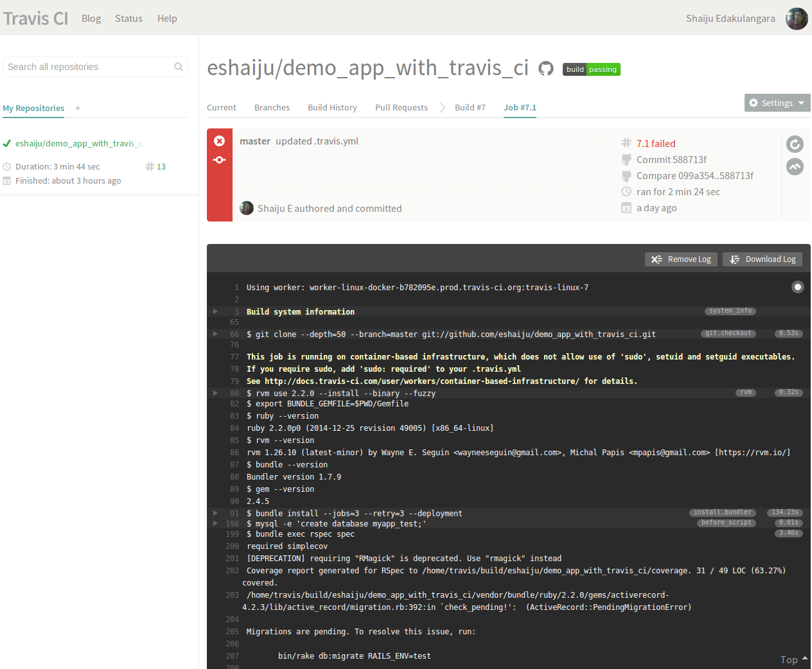Click the Search all repositories field
812x669 pixels.
(x=89, y=67)
